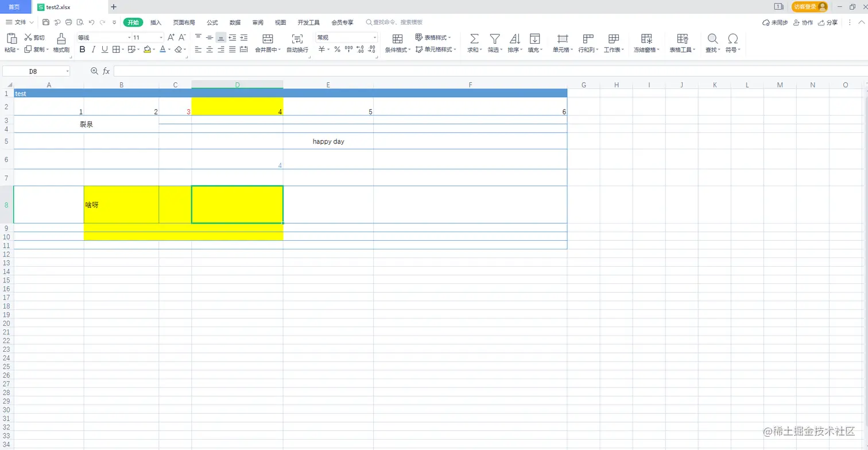The width and height of the screenshot is (868, 450).
Task: Decrease font size with A- icon
Action: point(182,37)
